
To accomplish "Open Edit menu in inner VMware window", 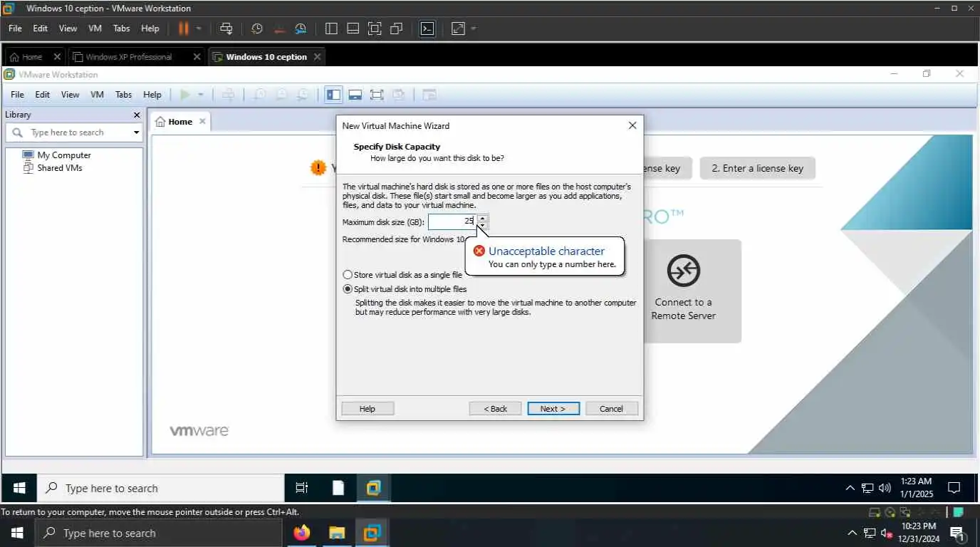I will (x=43, y=95).
